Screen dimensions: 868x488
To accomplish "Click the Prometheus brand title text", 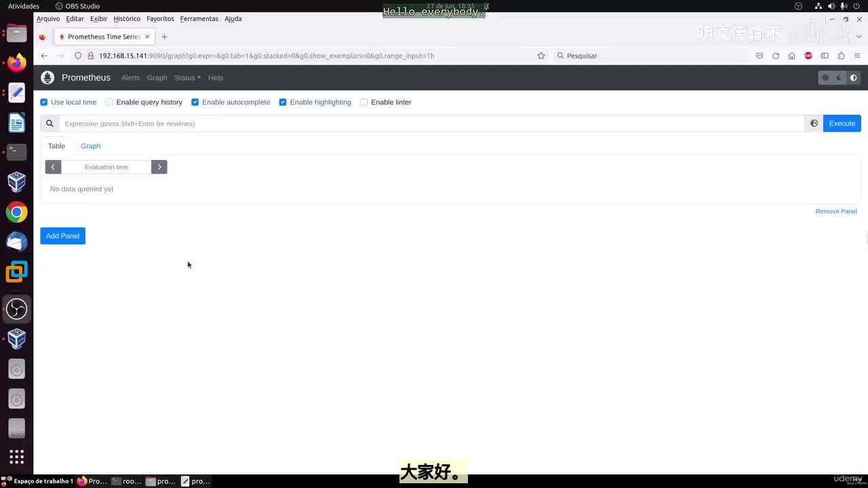I will 86,78.
